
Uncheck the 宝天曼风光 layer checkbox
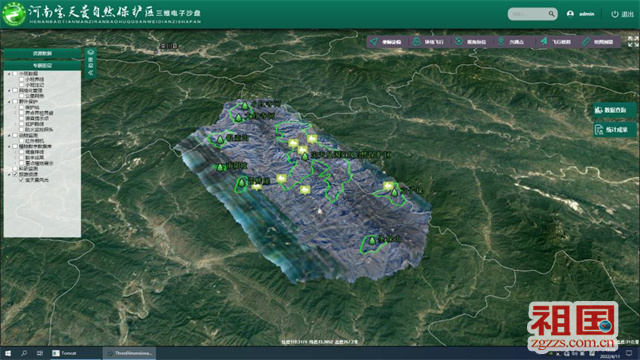(22, 180)
